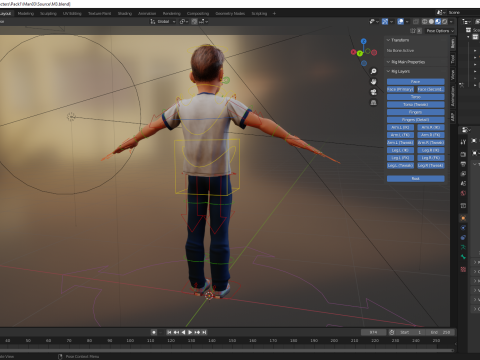The height and width of the screenshot is (360, 480).
Task: Toggle the camera view icon
Action: click(374, 92)
